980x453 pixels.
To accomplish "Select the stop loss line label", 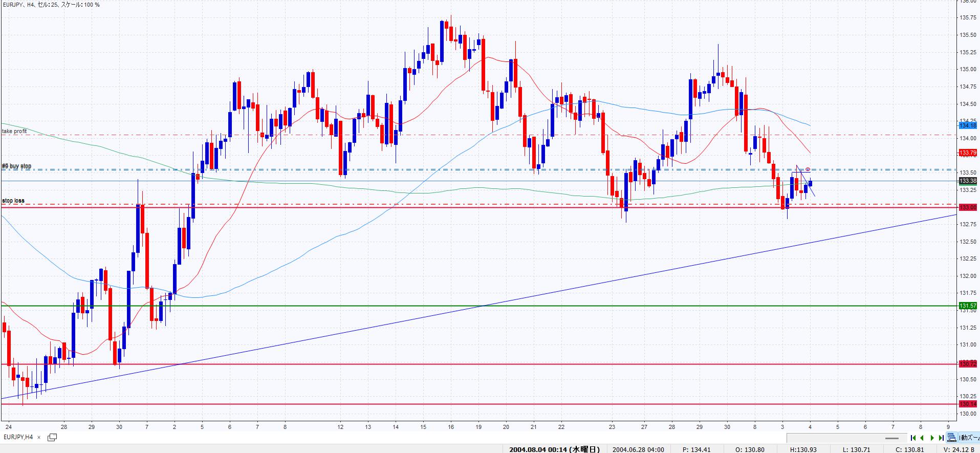I will [x=13, y=201].
